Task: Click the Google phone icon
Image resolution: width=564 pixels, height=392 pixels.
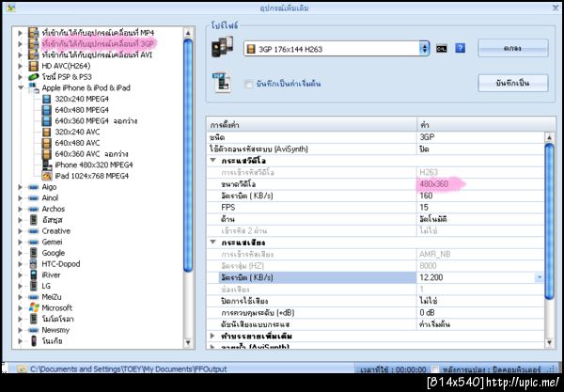Action: click(x=34, y=253)
